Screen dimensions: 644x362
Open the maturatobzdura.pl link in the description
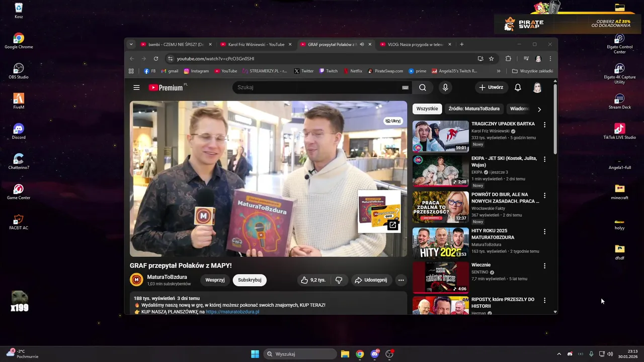[232, 312]
